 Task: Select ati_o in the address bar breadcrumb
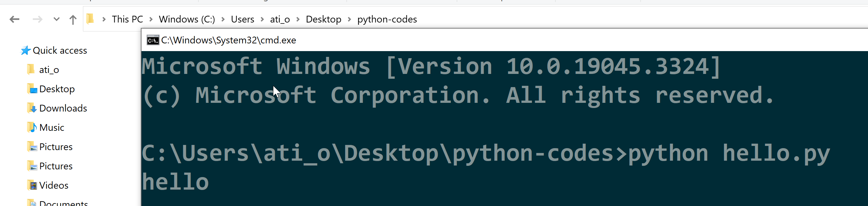[x=280, y=19]
